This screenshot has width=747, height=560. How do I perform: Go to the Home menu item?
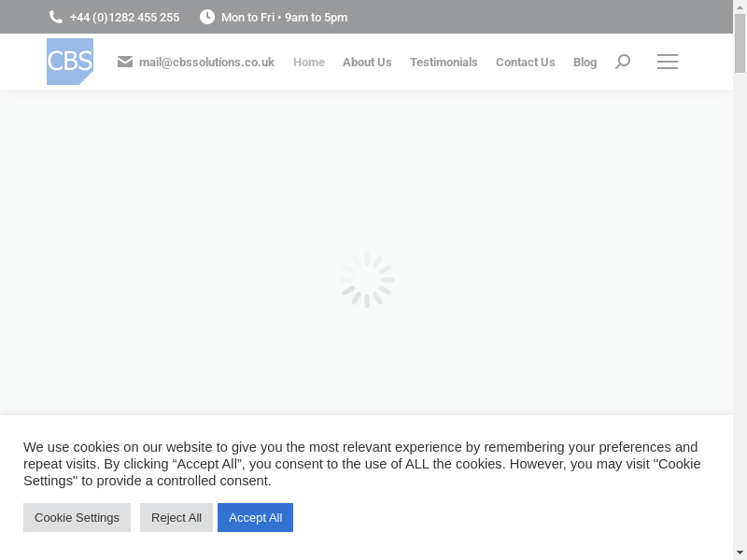309,63
